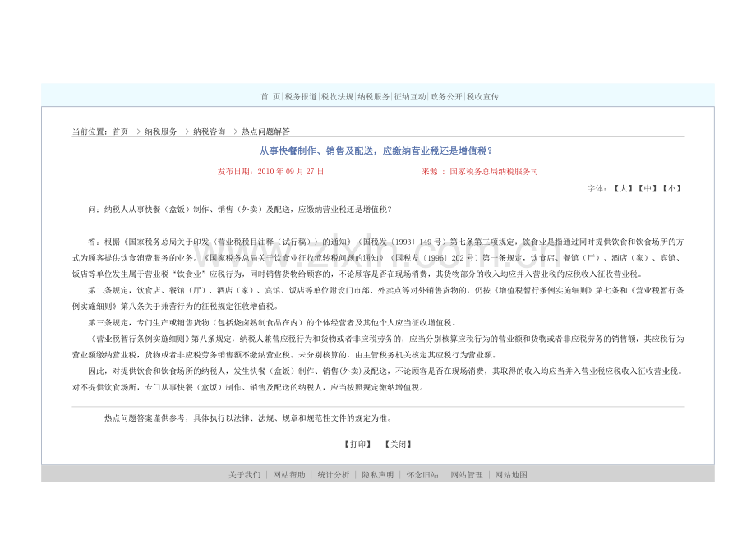Set font size to 大
The width and height of the screenshot is (756, 535).
[x=623, y=188]
